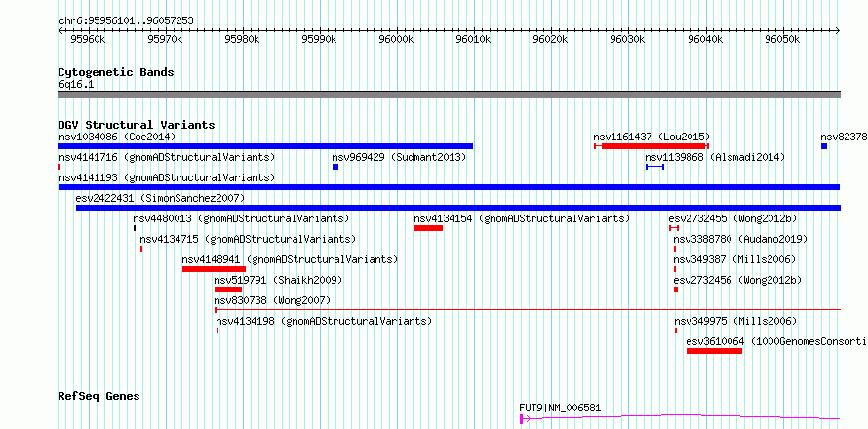Select the nsv4148941 red variant bar
Screen dimensions: 868x429
click(214, 269)
